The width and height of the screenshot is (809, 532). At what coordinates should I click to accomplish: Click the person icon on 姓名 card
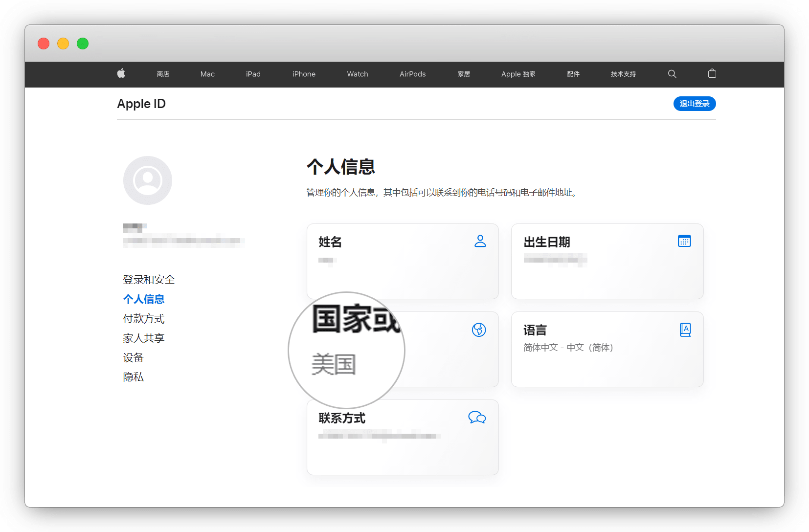[x=480, y=241]
